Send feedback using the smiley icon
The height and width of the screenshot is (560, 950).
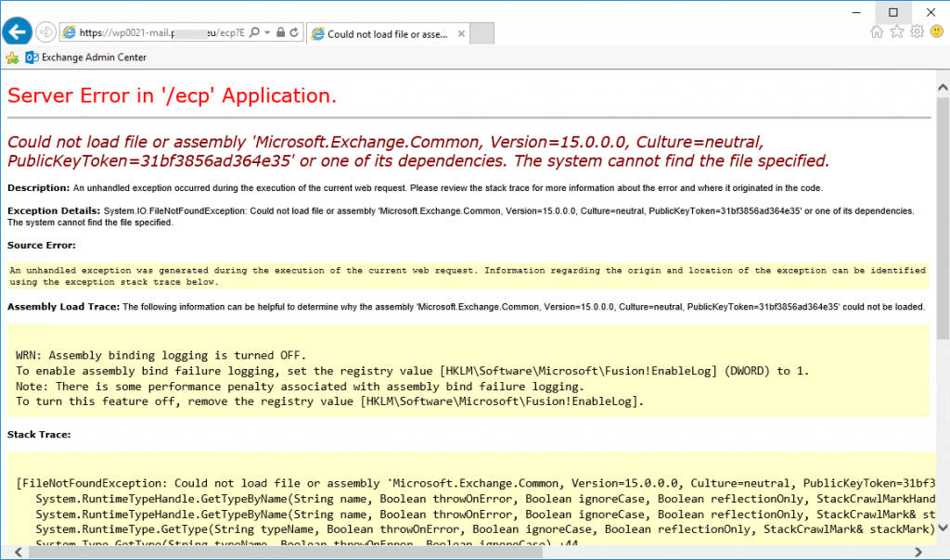coord(937,31)
